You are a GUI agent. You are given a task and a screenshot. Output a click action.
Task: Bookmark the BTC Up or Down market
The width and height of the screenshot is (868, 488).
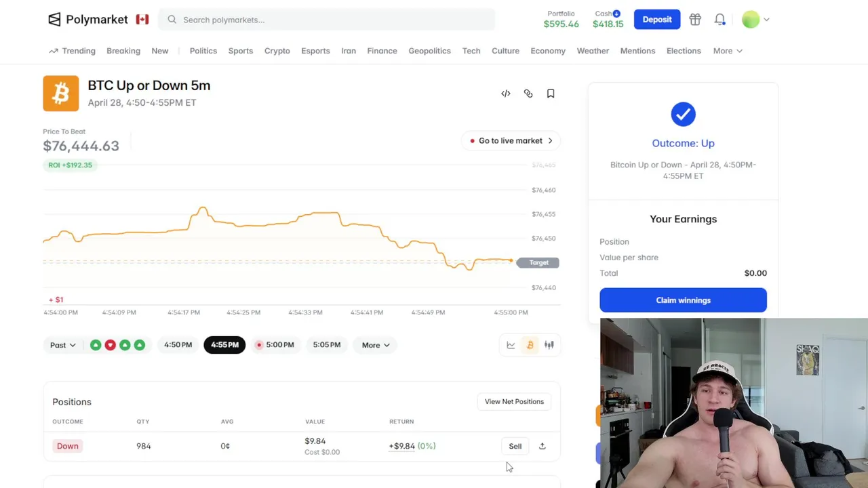[x=551, y=94]
